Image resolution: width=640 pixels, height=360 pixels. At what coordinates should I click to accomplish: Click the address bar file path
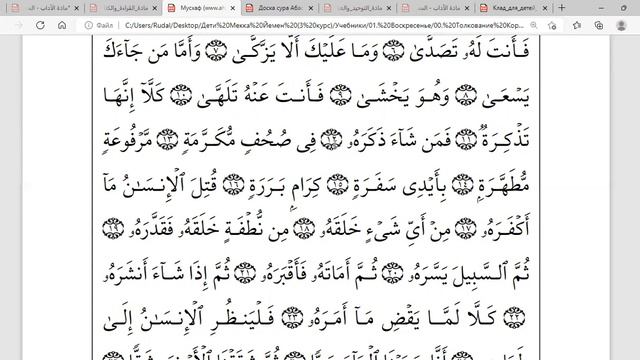[x=324, y=25]
